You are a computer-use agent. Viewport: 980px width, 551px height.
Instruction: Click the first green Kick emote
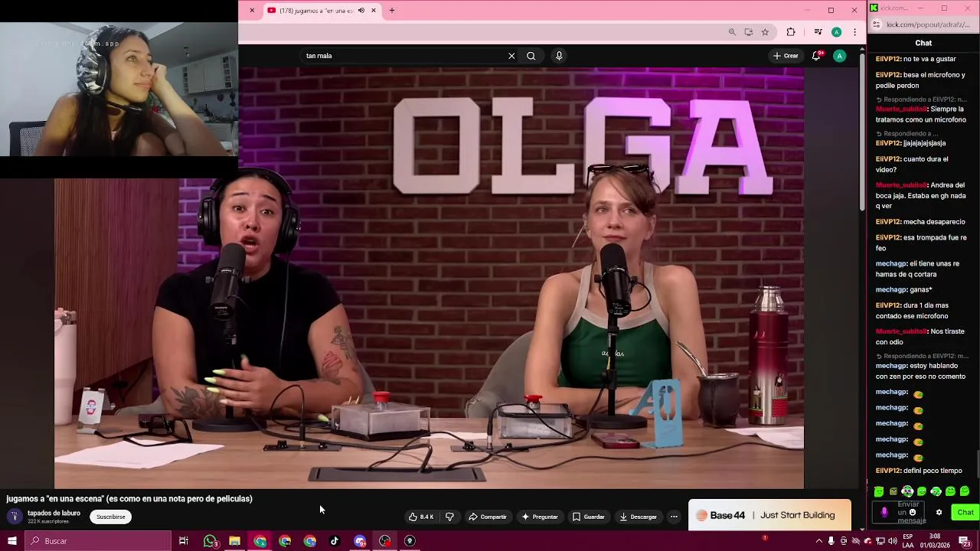coord(879,491)
